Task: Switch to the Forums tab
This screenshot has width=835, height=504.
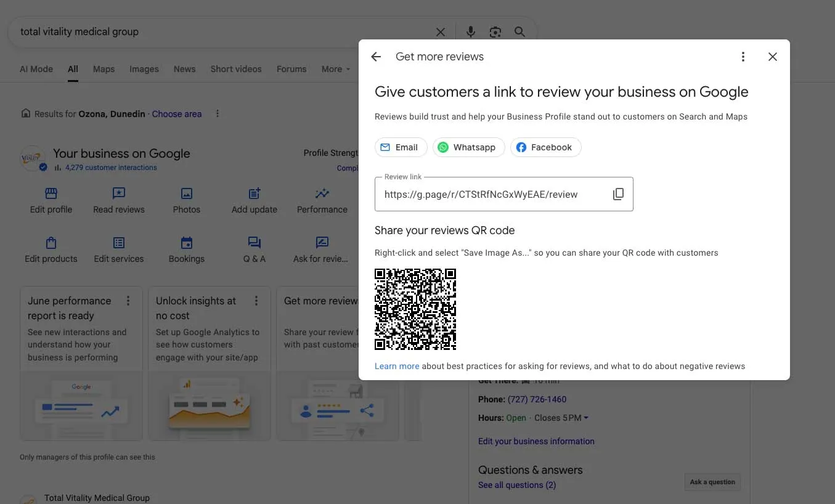Action: pos(291,69)
